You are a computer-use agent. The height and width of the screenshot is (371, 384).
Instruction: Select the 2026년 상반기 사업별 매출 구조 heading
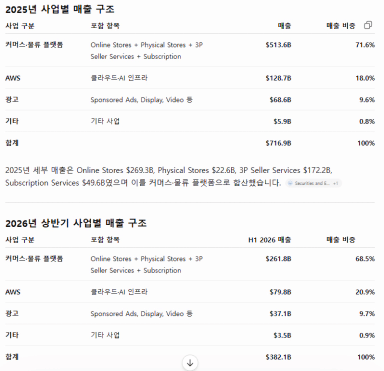pos(76,223)
